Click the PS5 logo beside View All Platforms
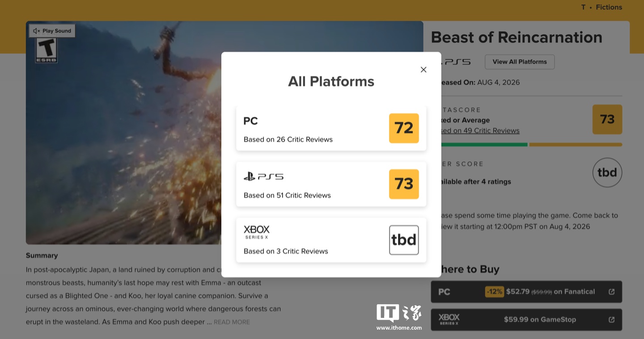Viewport: 644px width, 339px height. point(456,62)
